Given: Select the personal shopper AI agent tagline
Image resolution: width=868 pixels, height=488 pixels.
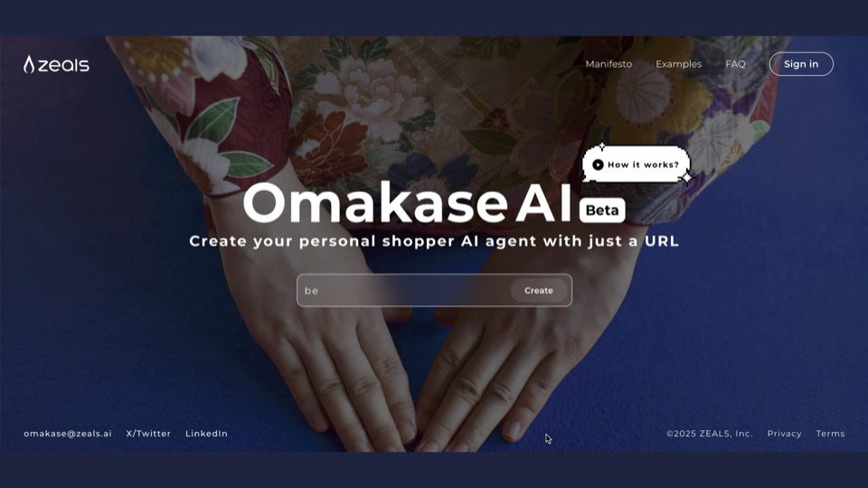Looking at the screenshot, I should 434,241.
